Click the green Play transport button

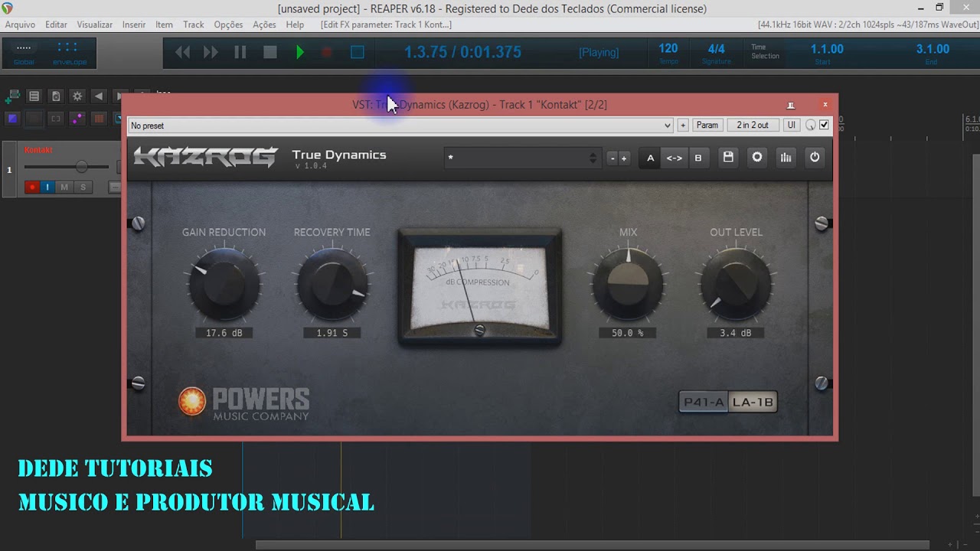point(300,52)
